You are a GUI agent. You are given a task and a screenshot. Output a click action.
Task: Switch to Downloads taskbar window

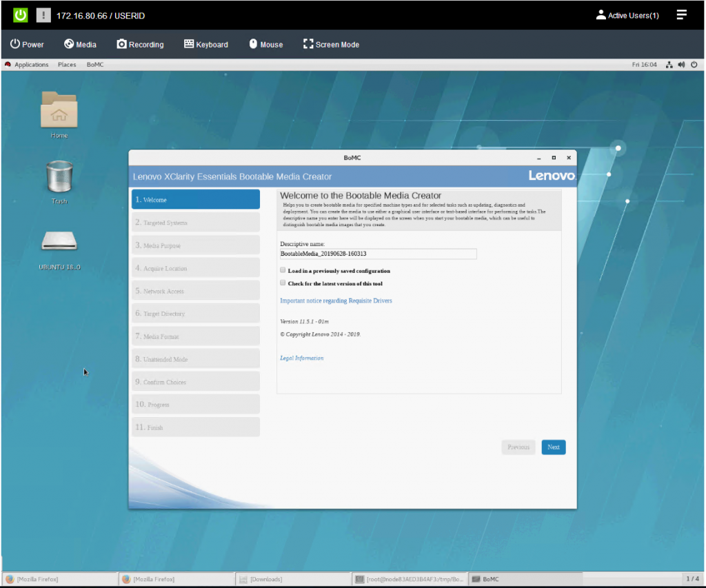click(292, 579)
